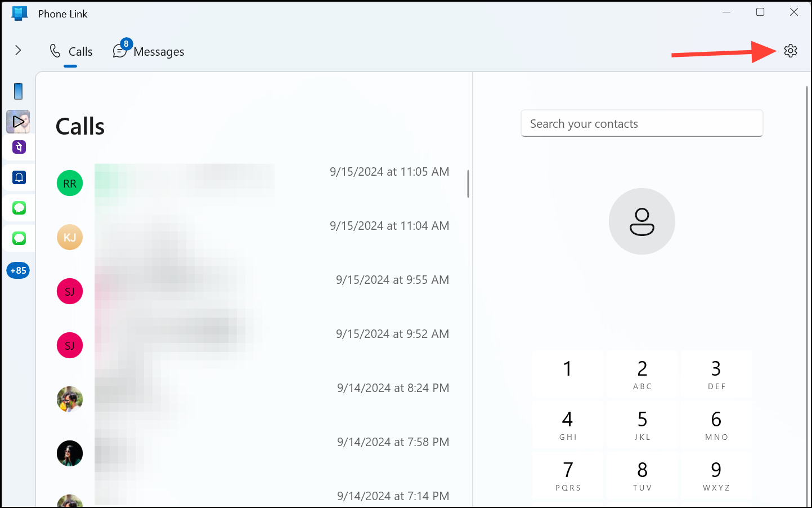Open the media playback thumbnail in the sidebar
812x508 pixels.
(19, 121)
